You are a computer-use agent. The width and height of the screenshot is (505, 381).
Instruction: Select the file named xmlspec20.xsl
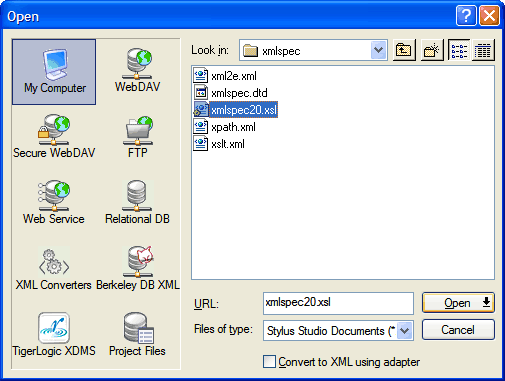(244, 110)
